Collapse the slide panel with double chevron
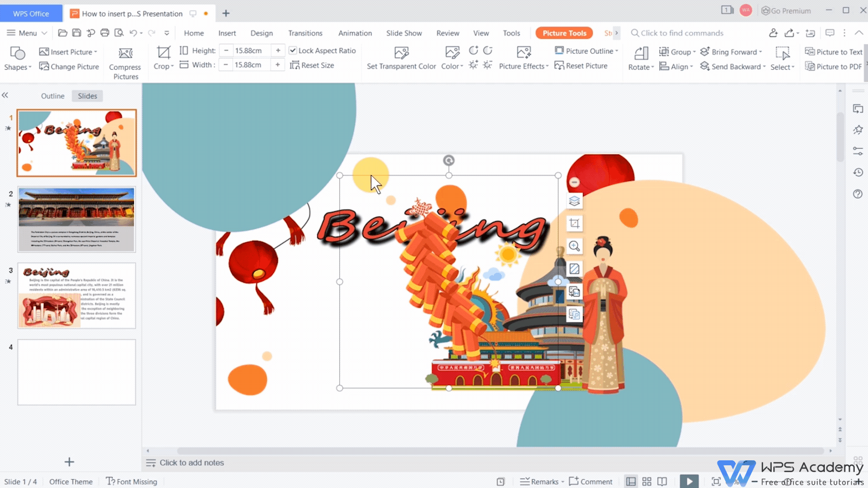The image size is (868, 488). (x=5, y=95)
